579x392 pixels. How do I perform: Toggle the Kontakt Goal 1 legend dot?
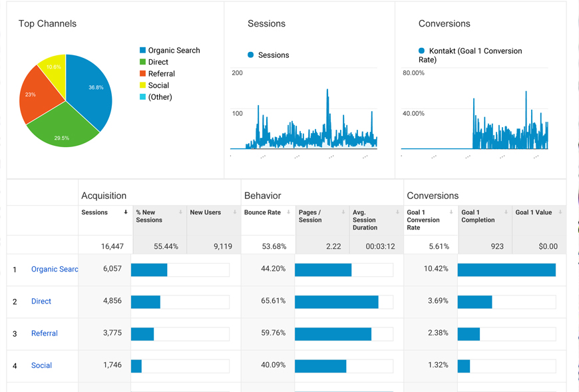pos(422,51)
